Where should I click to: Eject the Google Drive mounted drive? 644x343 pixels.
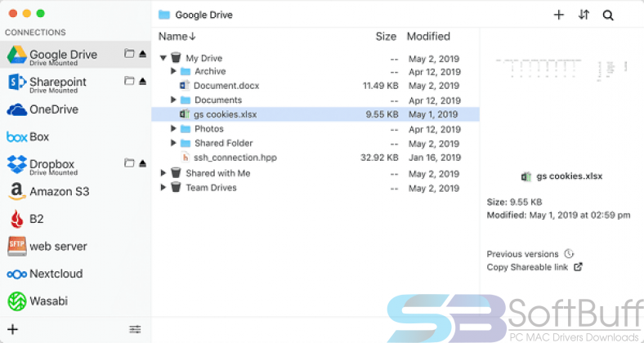coord(142,54)
